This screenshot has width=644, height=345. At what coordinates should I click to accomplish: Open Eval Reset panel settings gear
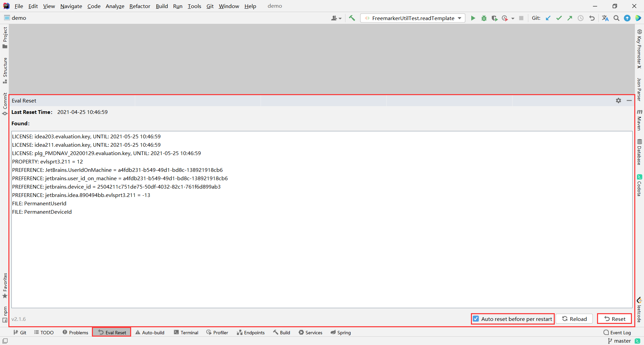(x=619, y=100)
